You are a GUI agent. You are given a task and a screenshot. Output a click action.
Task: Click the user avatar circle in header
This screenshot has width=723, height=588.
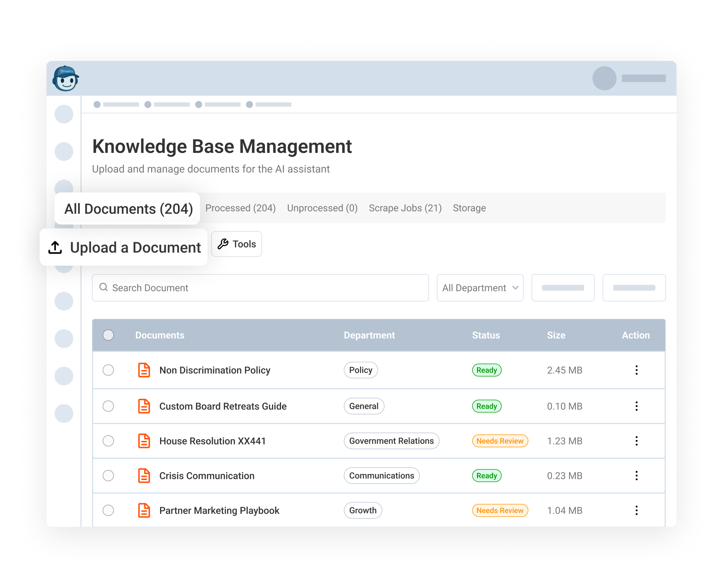coord(604,78)
